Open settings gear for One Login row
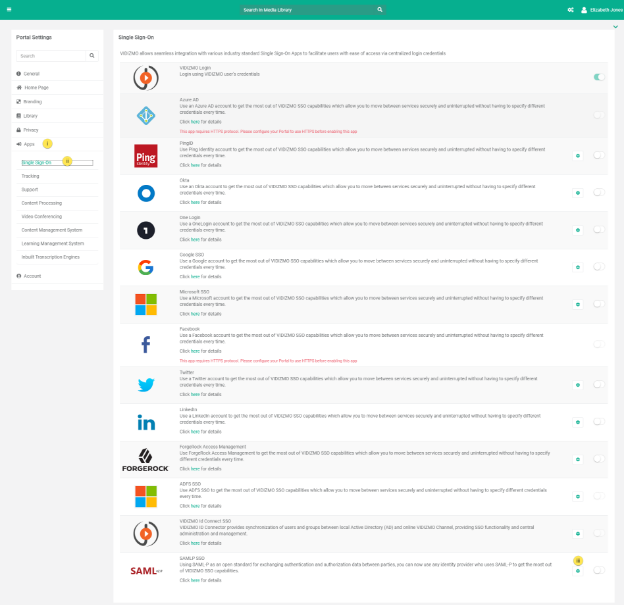The image size is (624, 606). point(578,230)
